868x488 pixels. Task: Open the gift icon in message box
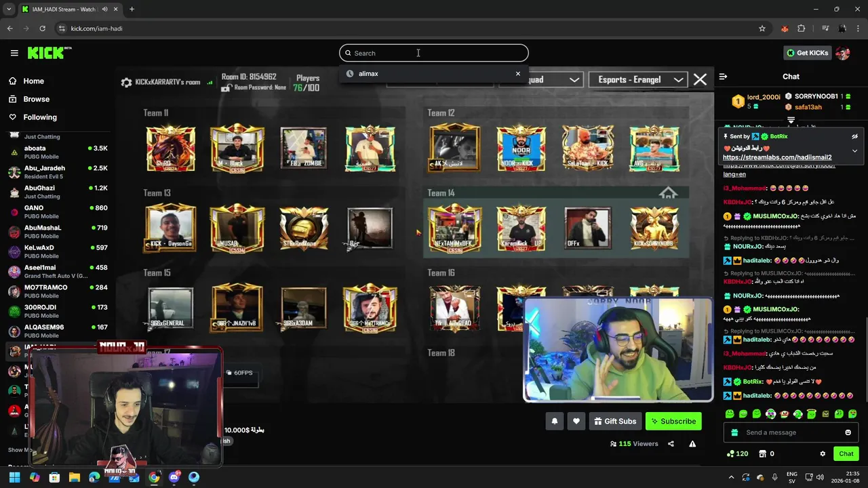click(734, 432)
